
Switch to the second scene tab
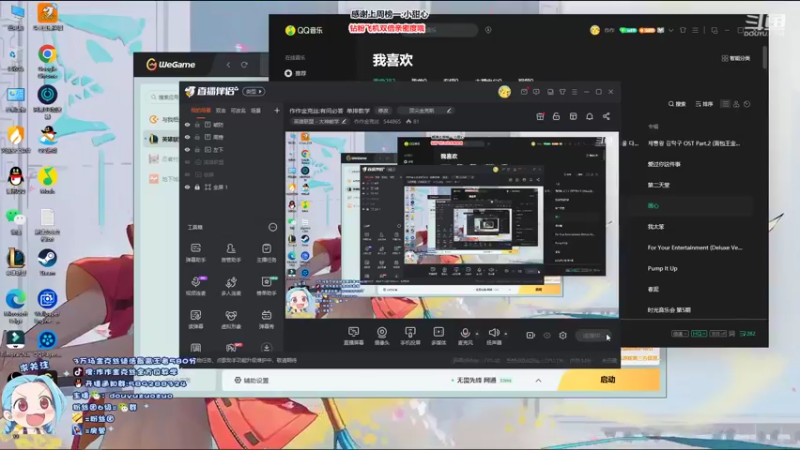click(220, 110)
